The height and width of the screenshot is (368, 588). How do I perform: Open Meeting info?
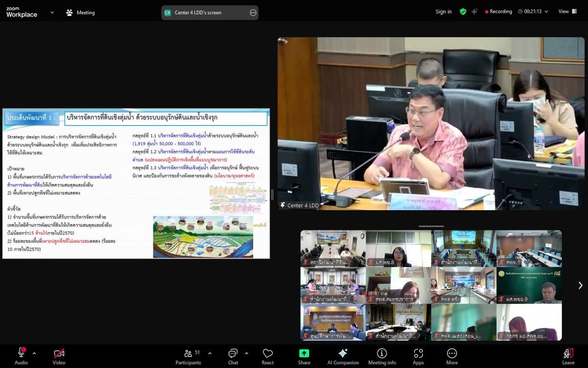(382, 356)
